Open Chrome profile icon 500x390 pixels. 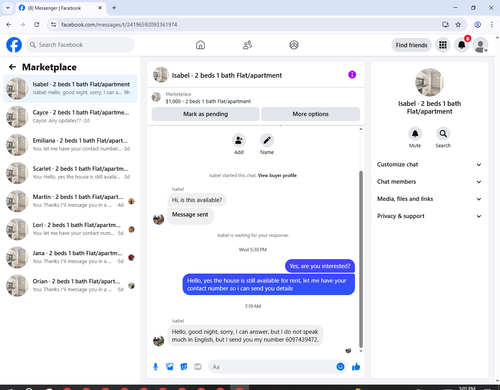tap(478, 24)
